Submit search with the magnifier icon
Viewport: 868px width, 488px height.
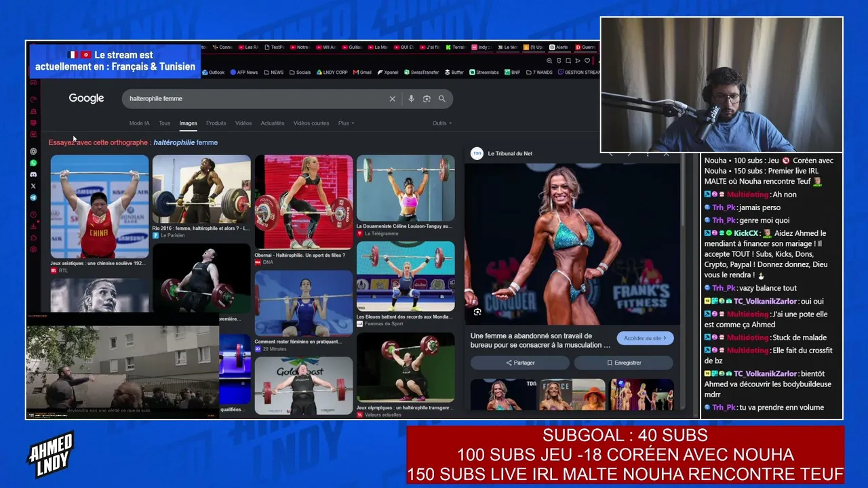[x=442, y=99]
